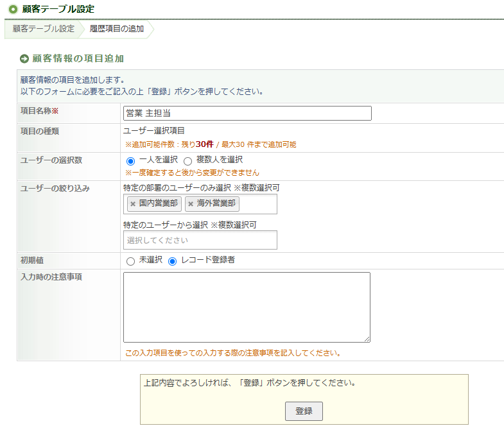Image resolution: width=504 pixels, height=435 pixels.
Task: Choose レコード登録者 as the initial value
Action: coord(172,261)
